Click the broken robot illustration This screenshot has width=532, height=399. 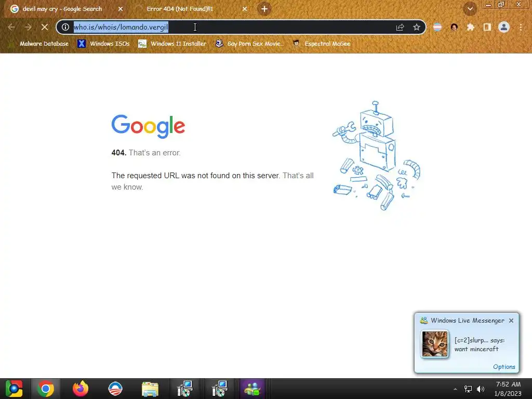click(377, 155)
